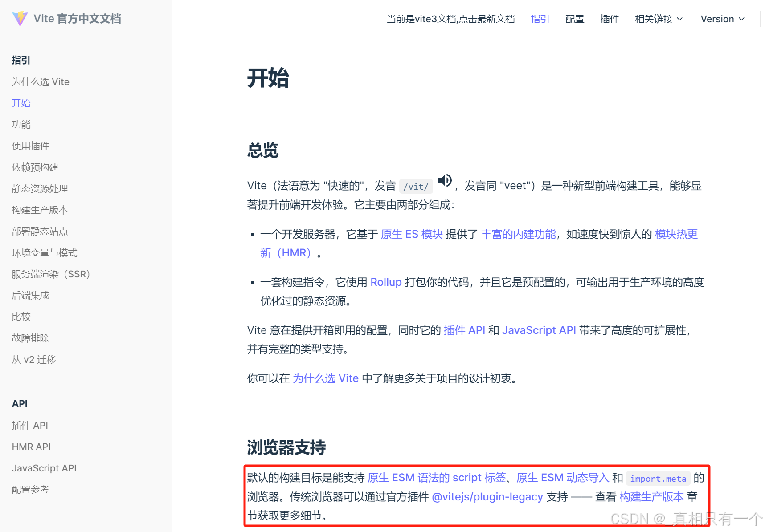765x532 pixels.
Task: Play the /vit/ pronunciation speaker icon
Action: [x=445, y=180]
